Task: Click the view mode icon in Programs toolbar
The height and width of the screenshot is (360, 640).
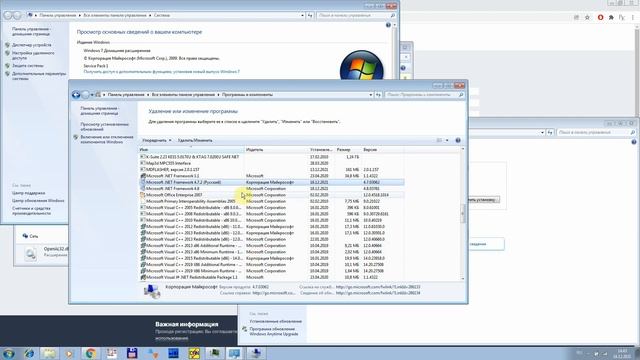Action: [x=439, y=140]
